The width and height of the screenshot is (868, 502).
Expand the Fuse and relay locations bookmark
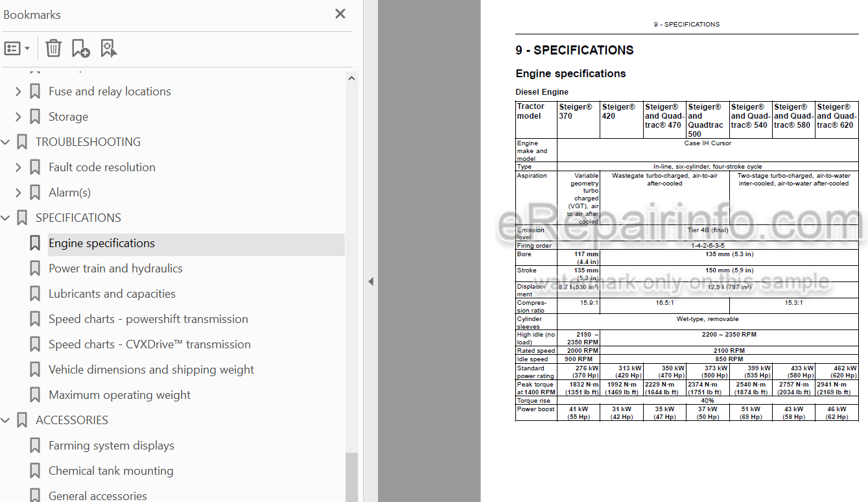tap(18, 91)
